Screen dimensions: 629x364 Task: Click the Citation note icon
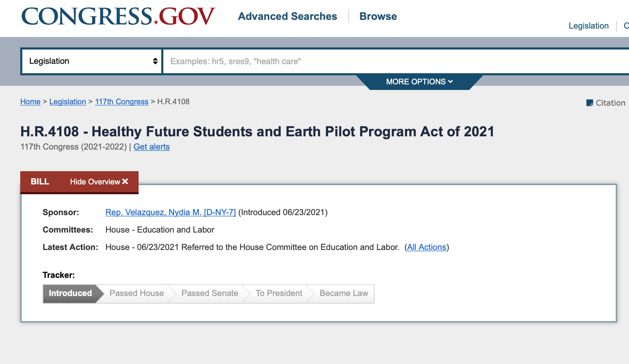tap(590, 103)
